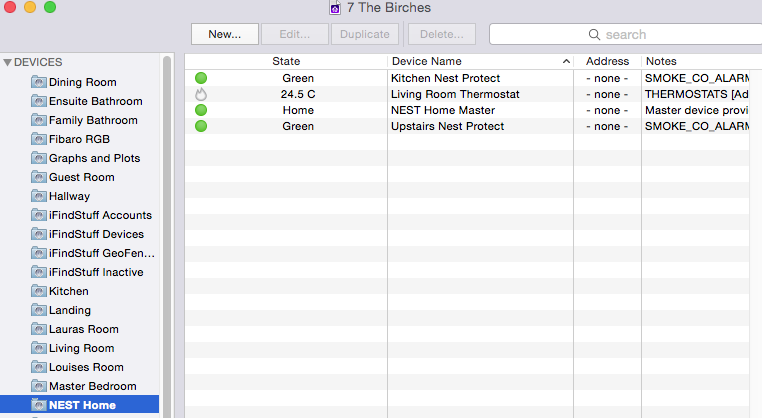Click the Upstairs Nest Protect Green state
The width and height of the screenshot is (762, 418).
(x=298, y=126)
